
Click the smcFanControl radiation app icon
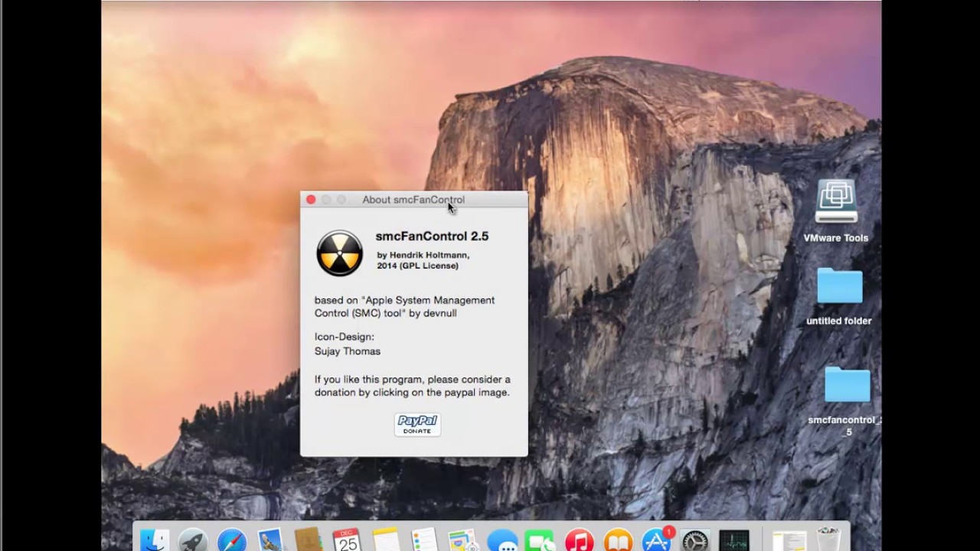click(340, 253)
